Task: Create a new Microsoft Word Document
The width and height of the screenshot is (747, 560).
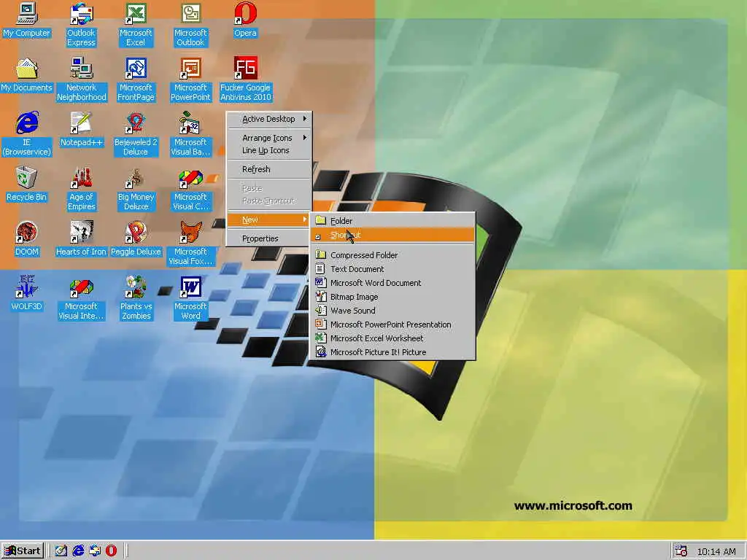Action: click(393, 283)
